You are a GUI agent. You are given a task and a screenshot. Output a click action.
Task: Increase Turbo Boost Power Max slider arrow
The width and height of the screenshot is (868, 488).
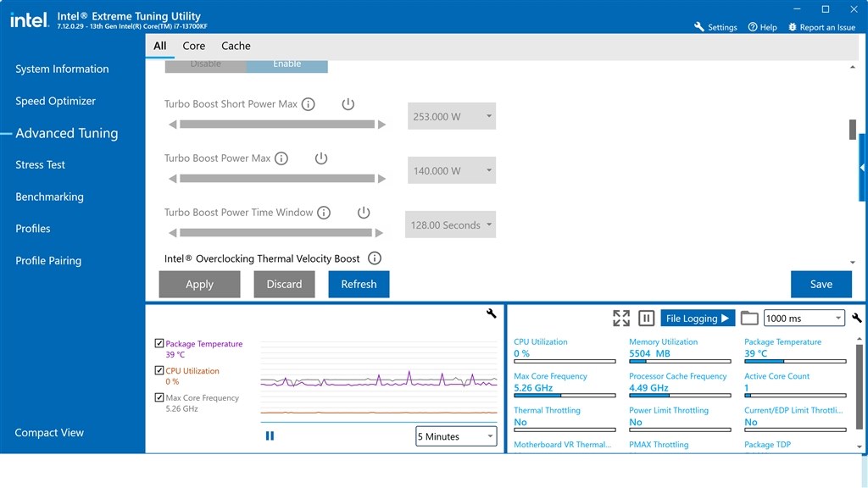pyautogui.click(x=381, y=179)
